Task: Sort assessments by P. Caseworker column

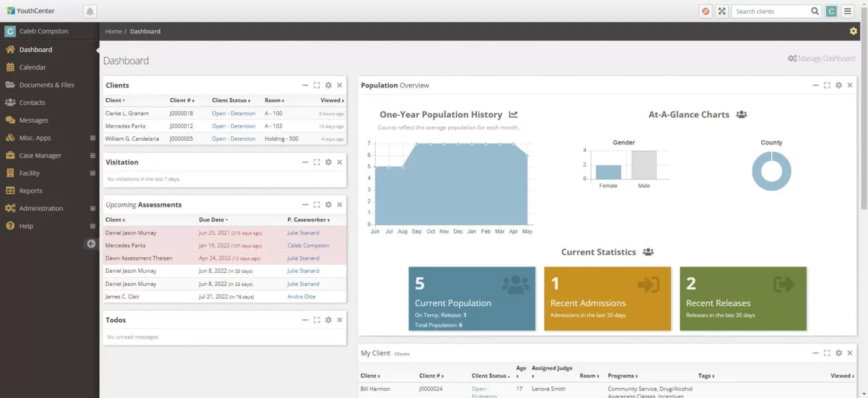Action: [x=309, y=219]
